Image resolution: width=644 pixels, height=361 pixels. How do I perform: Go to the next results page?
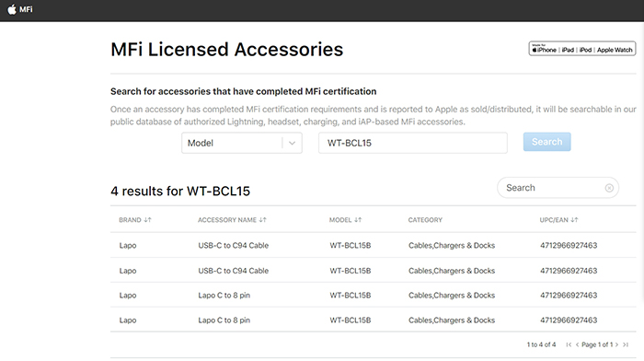click(616, 344)
